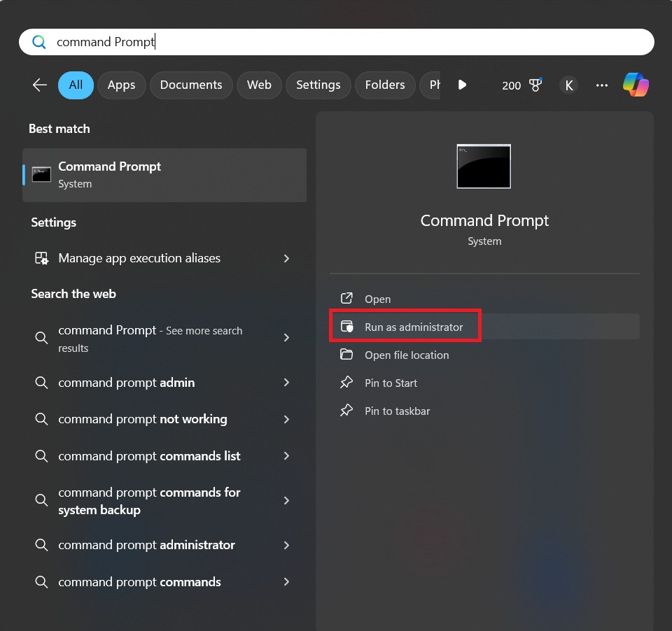Click the back arrow in search panel

[40, 85]
